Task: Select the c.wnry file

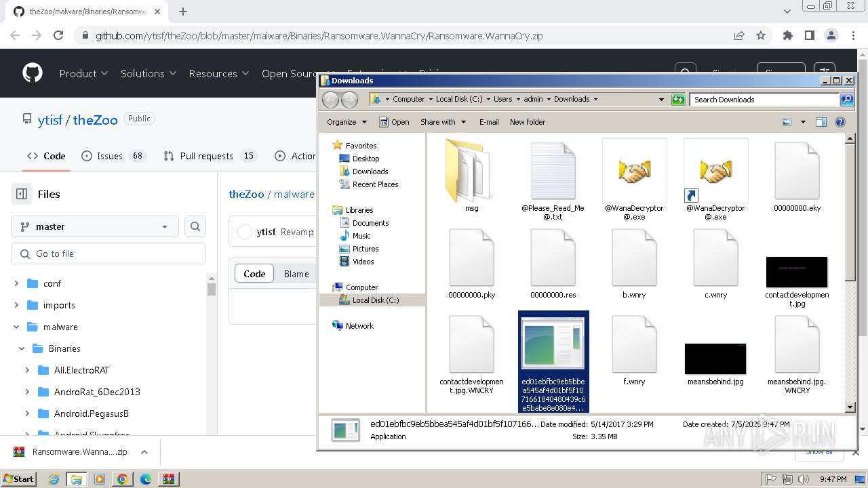Action: pos(715,259)
